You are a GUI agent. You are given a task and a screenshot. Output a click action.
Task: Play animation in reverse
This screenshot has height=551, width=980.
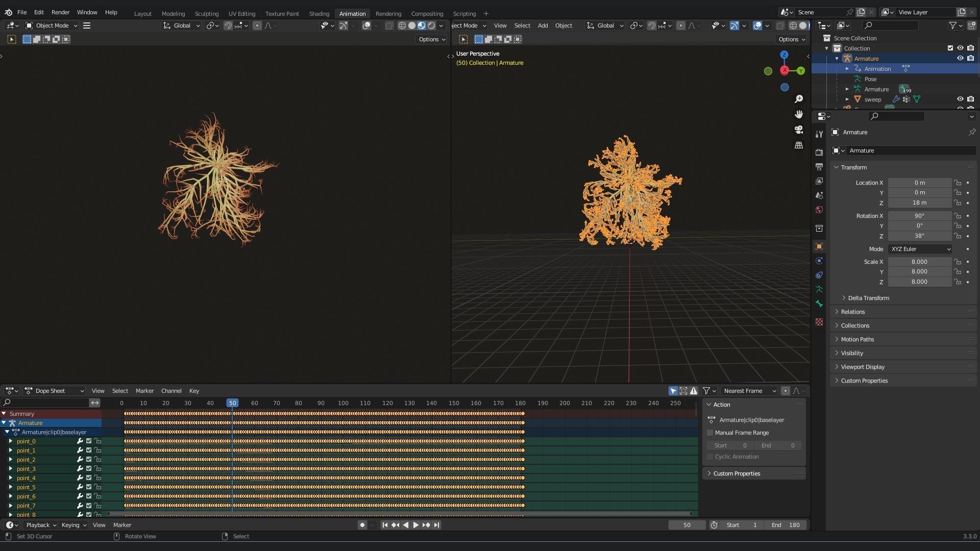pos(406,525)
